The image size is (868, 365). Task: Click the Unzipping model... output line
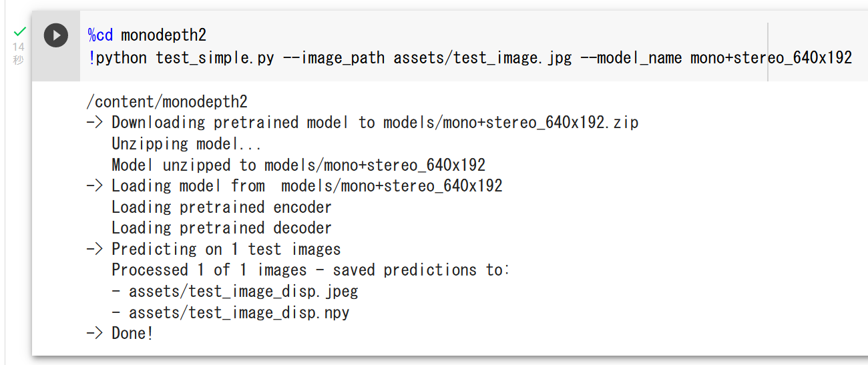pos(186,144)
